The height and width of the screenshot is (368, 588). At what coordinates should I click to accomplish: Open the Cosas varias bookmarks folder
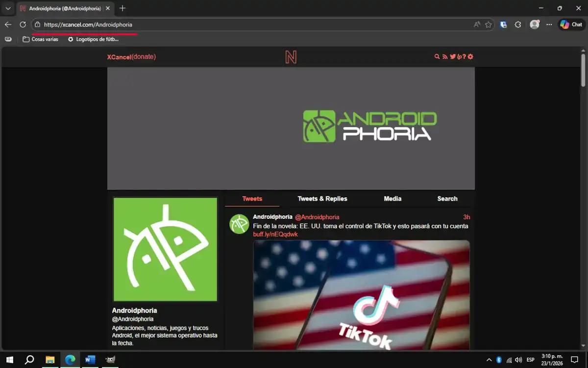point(40,39)
